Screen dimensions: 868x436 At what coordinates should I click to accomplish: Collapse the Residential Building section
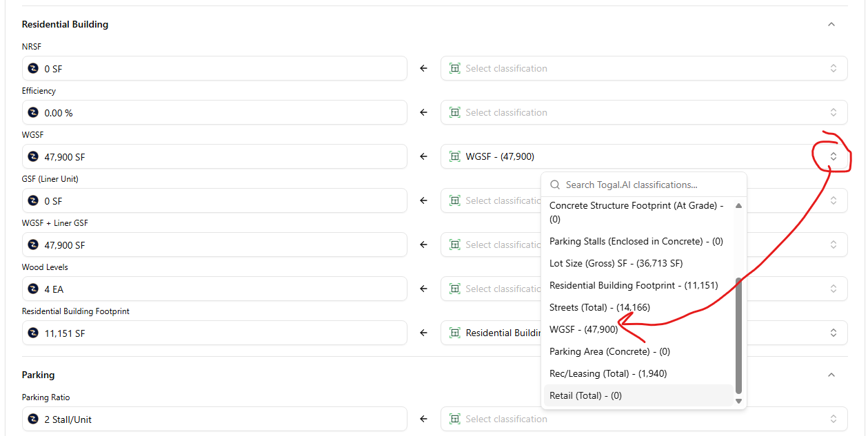point(831,24)
